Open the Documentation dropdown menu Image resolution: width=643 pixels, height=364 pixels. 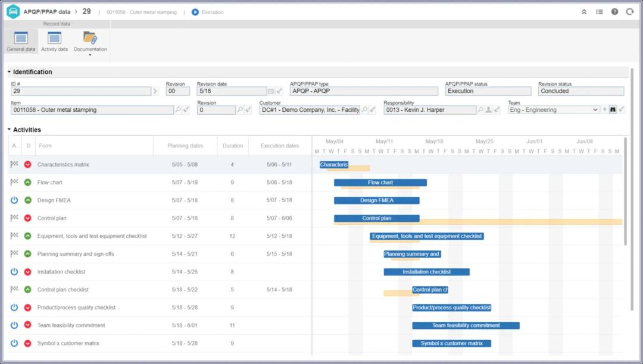[90, 43]
